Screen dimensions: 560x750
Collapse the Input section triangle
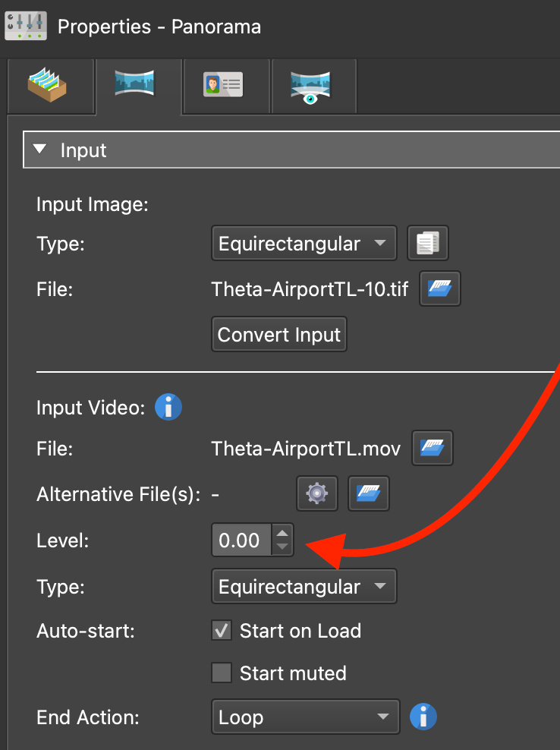tap(41, 150)
